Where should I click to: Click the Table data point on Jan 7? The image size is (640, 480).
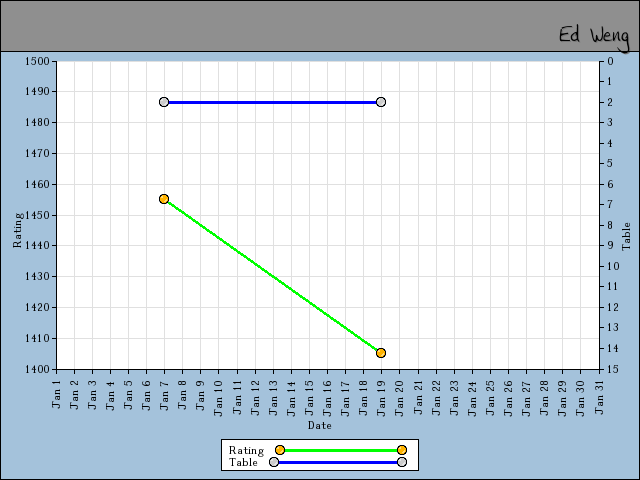point(164,102)
